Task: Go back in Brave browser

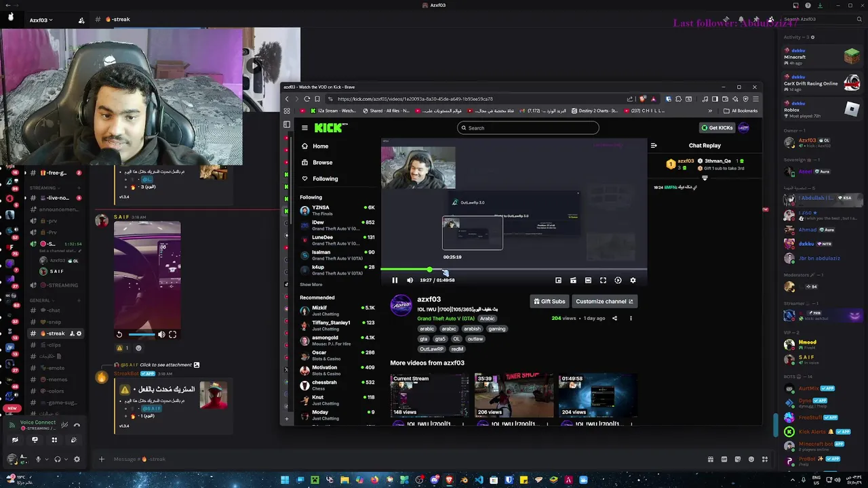Action: pos(287,99)
